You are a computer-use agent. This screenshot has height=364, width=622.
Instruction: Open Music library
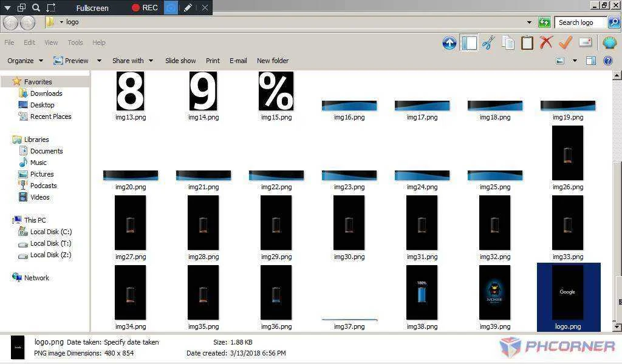point(38,163)
